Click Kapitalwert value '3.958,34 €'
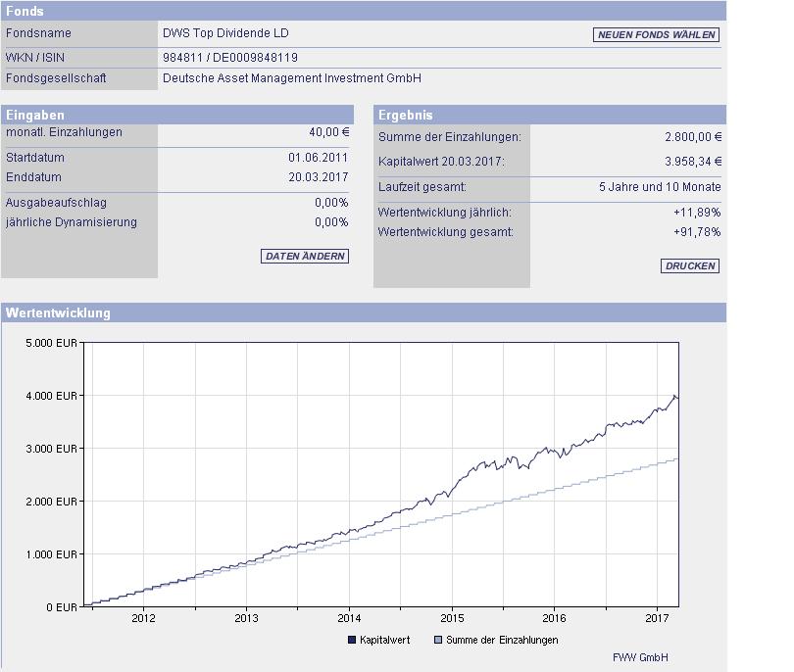794x672 pixels. pos(693,162)
